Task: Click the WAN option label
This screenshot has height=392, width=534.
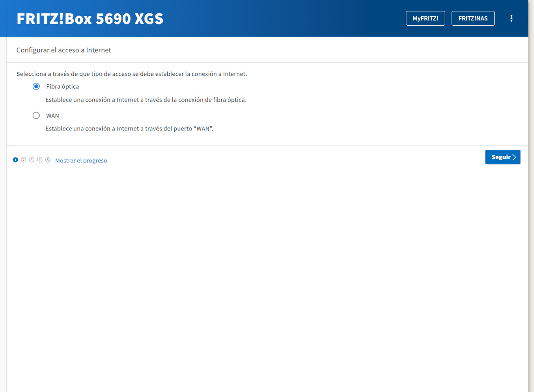Action: (52, 116)
